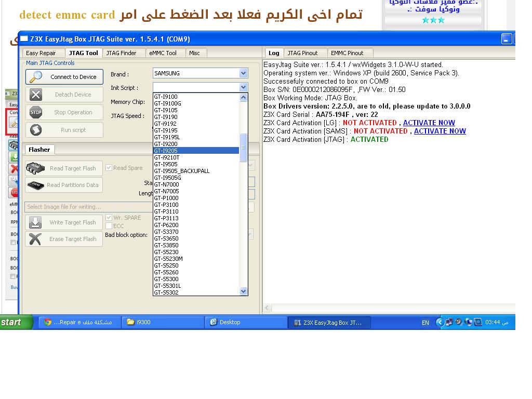Select GT-I9100G list item
Screen dimensions: 532x399
click(x=196, y=103)
